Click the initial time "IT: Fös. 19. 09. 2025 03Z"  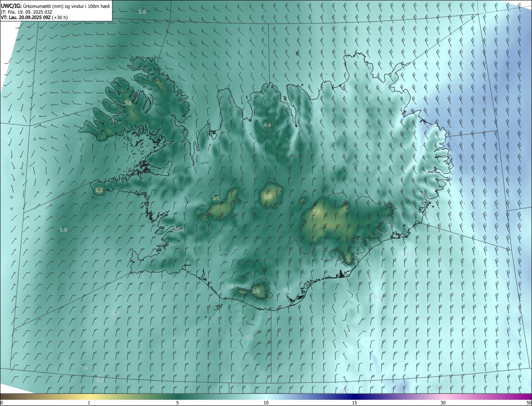[27, 12]
